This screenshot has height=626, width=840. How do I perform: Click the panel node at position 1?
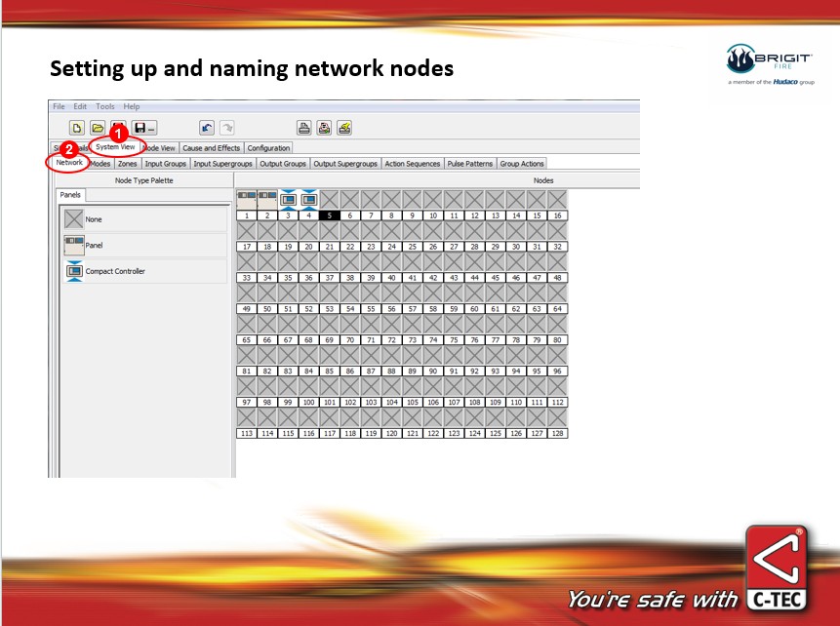[246, 199]
